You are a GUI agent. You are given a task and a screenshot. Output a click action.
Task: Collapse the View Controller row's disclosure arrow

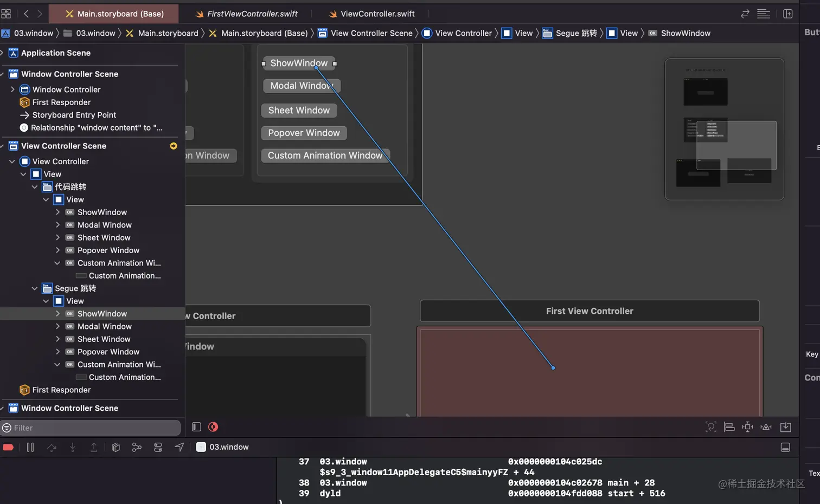pyautogui.click(x=12, y=161)
